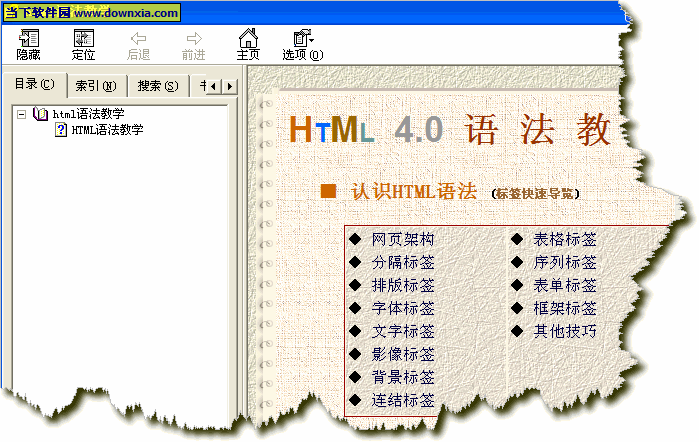Click the Back (后退) arrow icon
The height and width of the screenshot is (442, 699).
[138, 38]
